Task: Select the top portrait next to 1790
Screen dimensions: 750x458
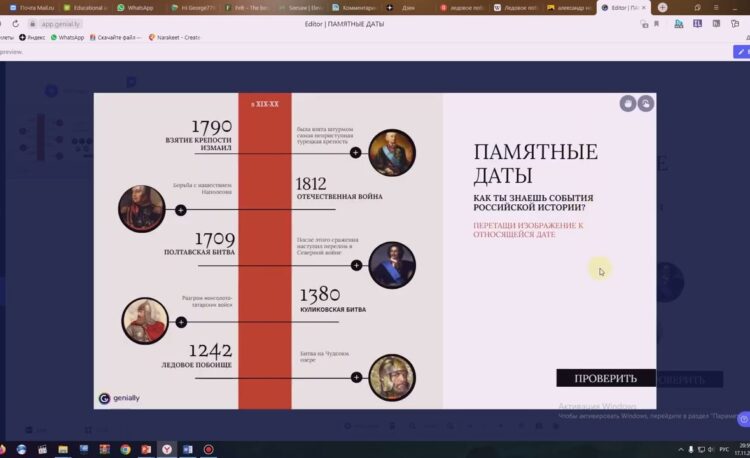Action: [x=391, y=151]
